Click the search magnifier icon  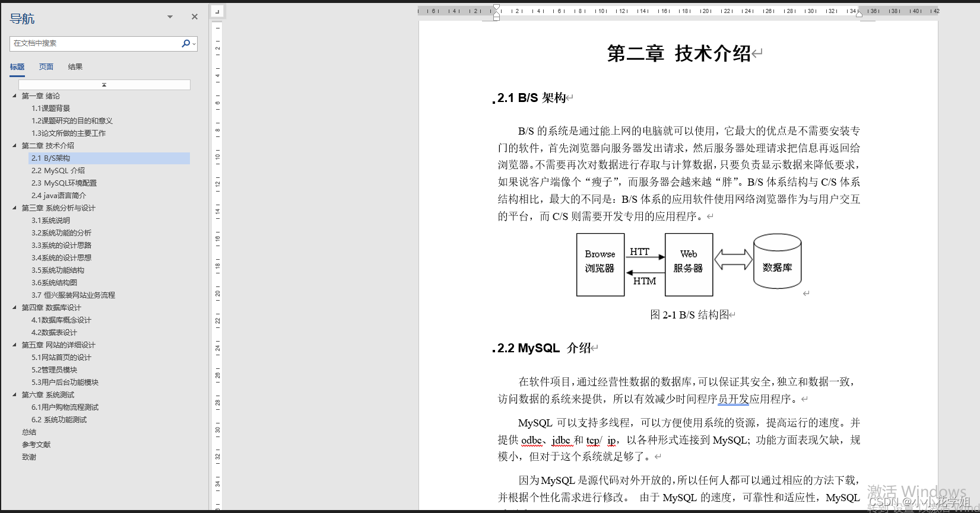186,43
